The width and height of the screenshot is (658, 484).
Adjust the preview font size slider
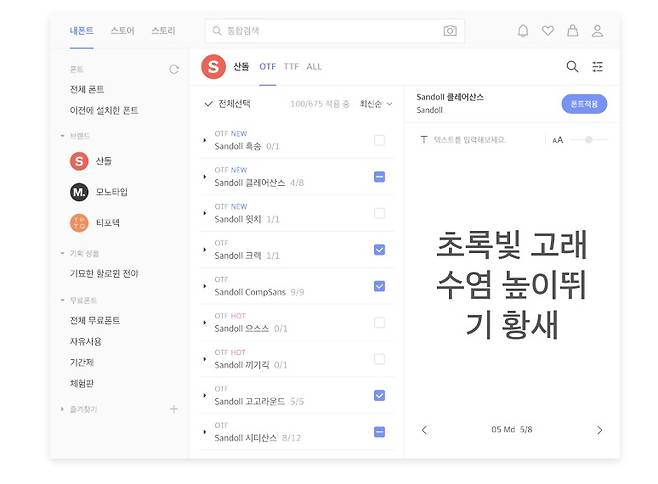(588, 139)
